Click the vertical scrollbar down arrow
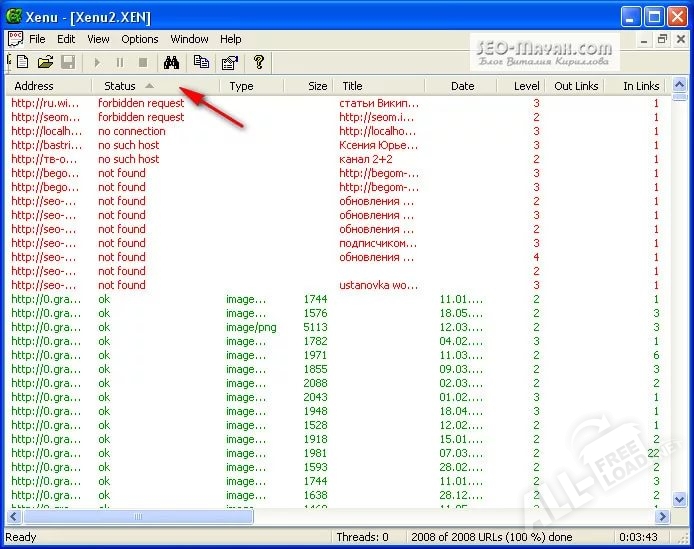The height and width of the screenshot is (549, 694). point(677,501)
